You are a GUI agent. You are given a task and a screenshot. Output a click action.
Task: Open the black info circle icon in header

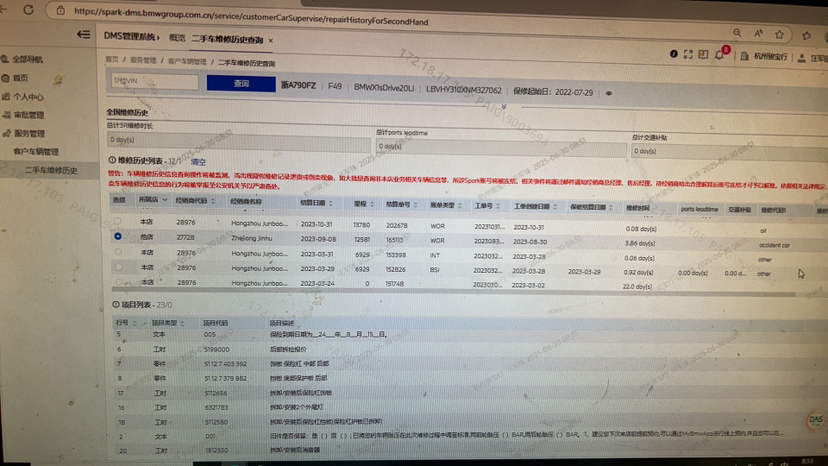click(x=673, y=54)
